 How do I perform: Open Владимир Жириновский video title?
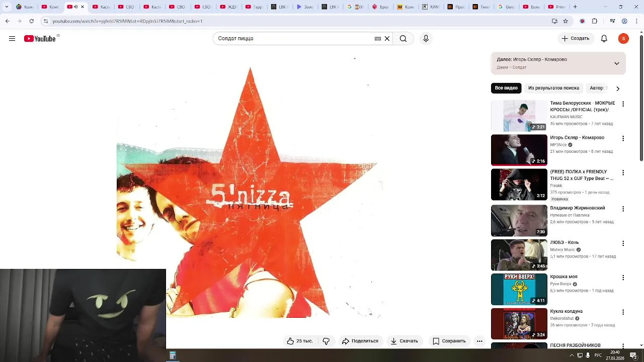click(578, 208)
